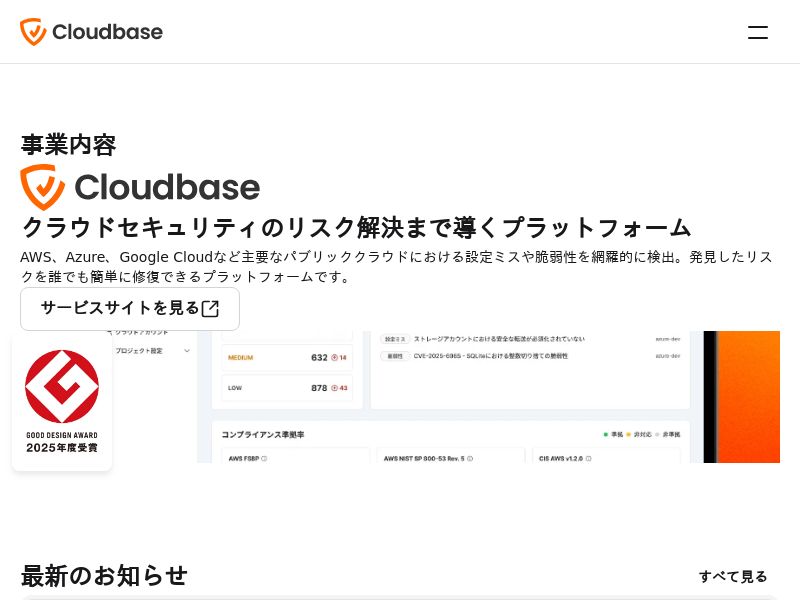Click the Cloudbase wordmark in the header

[107, 32]
